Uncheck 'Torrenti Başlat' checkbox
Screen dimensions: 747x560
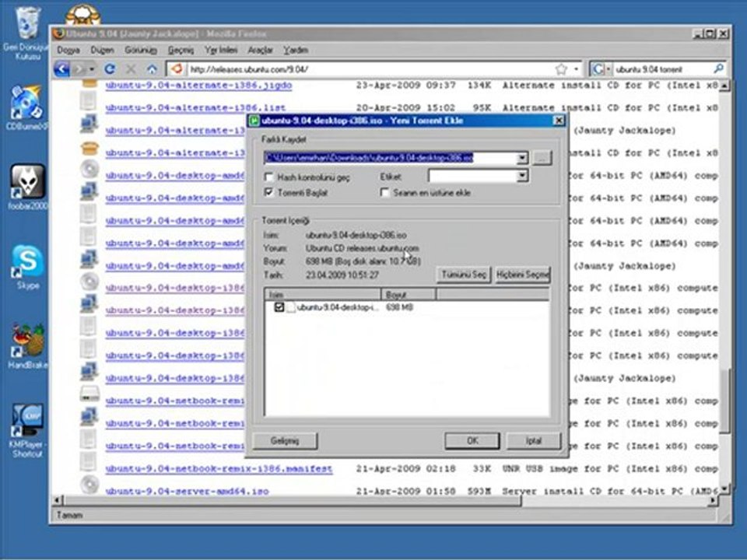tap(268, 192)
